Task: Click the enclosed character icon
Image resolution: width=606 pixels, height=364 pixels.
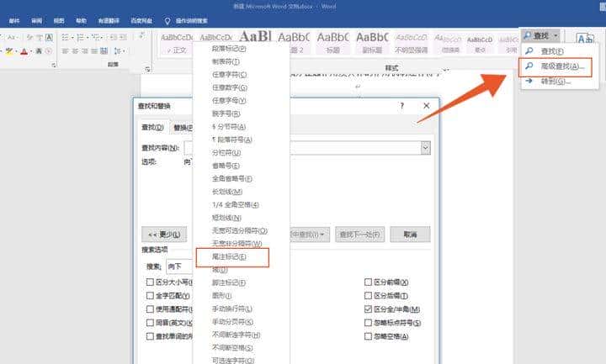Action: point(49,51)
